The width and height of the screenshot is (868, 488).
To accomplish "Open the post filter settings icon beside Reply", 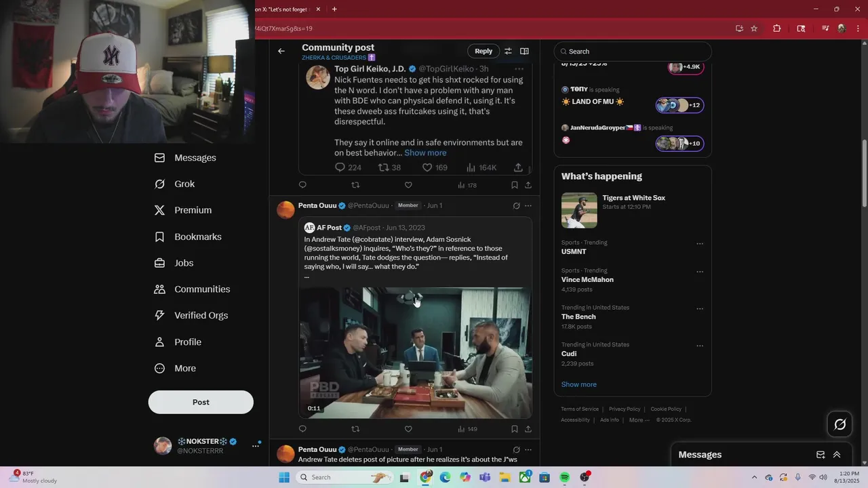I will 508,51.
